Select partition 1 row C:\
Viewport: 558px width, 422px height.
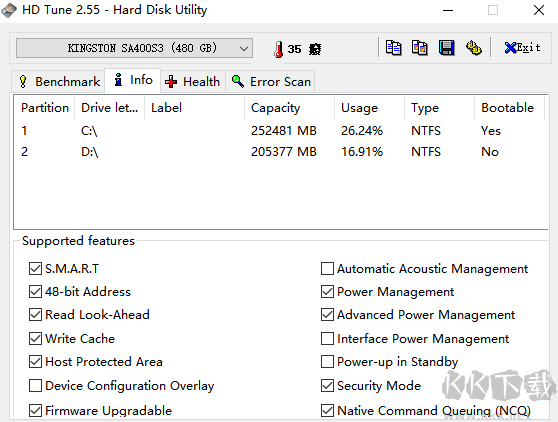point(280,131)
